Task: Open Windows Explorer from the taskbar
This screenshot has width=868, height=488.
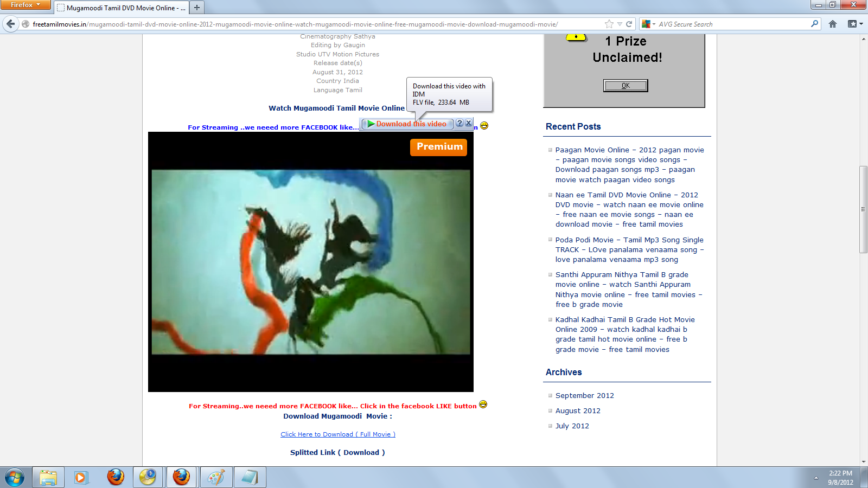Action: pos(48,477)
